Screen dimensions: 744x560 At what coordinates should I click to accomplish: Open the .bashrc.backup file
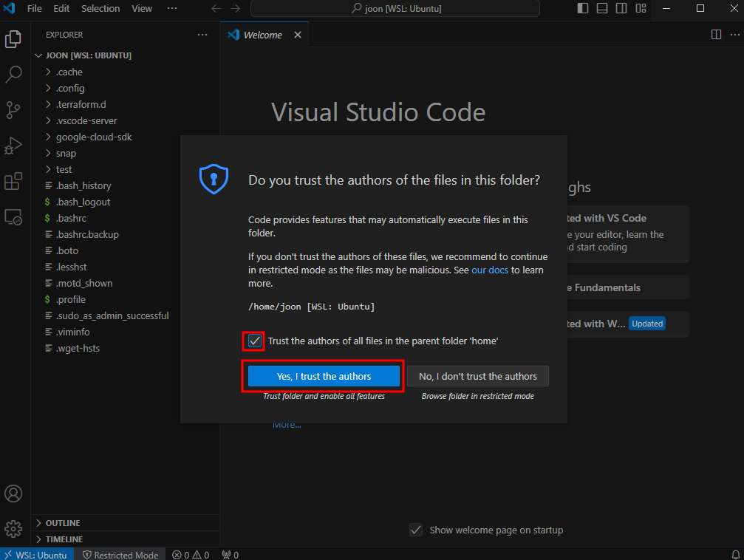(126, 234)
